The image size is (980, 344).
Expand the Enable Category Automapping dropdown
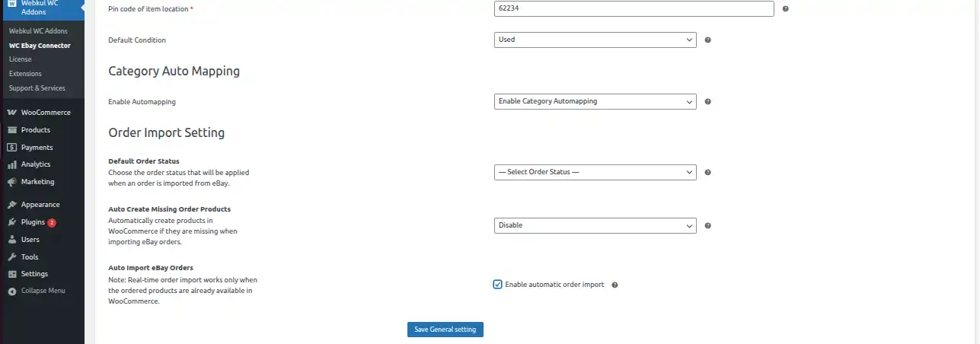click(x=595, y=101)
